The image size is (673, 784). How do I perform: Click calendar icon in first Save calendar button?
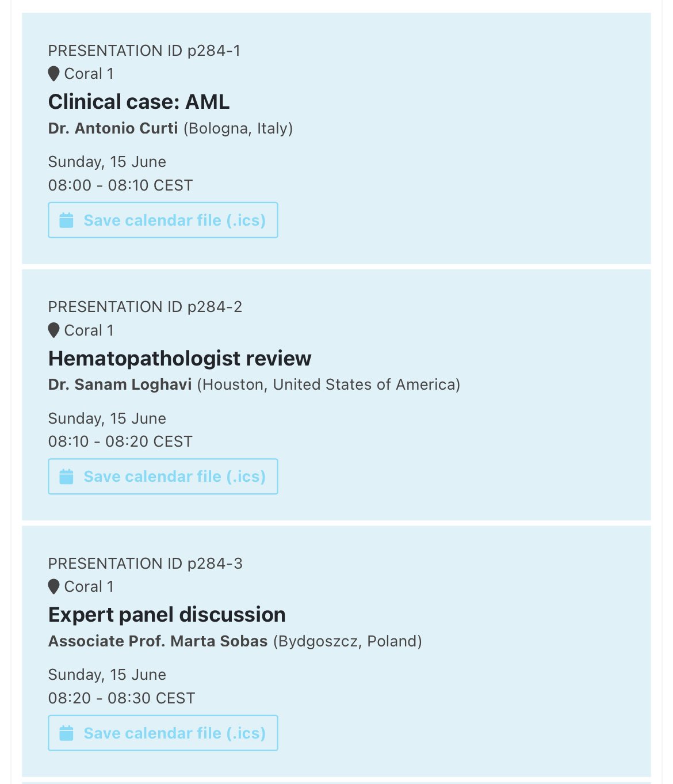coord(67,220)
